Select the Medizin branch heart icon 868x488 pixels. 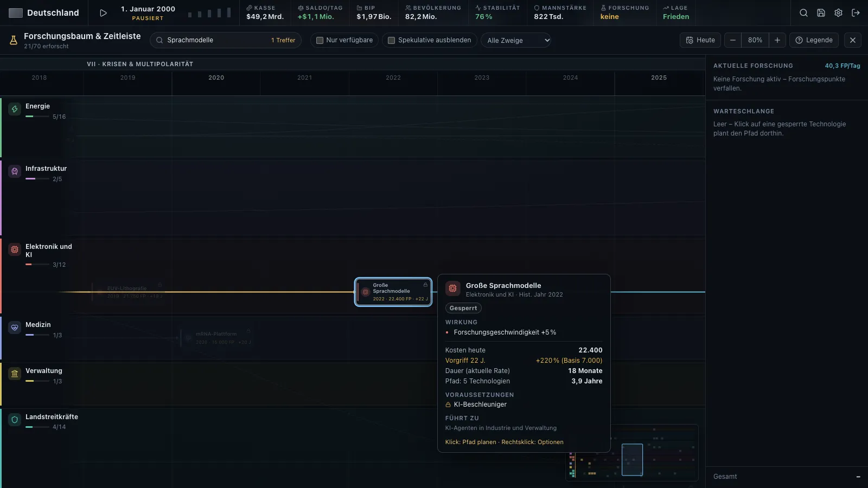click(x=15, y=328)
